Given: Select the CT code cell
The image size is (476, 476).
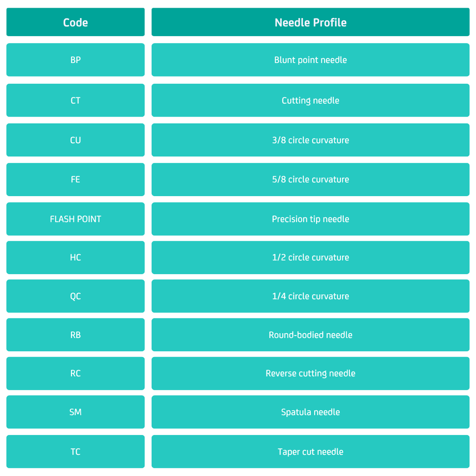Looking at the screenshot, I should pyautogui.click(x=75, y=100).
